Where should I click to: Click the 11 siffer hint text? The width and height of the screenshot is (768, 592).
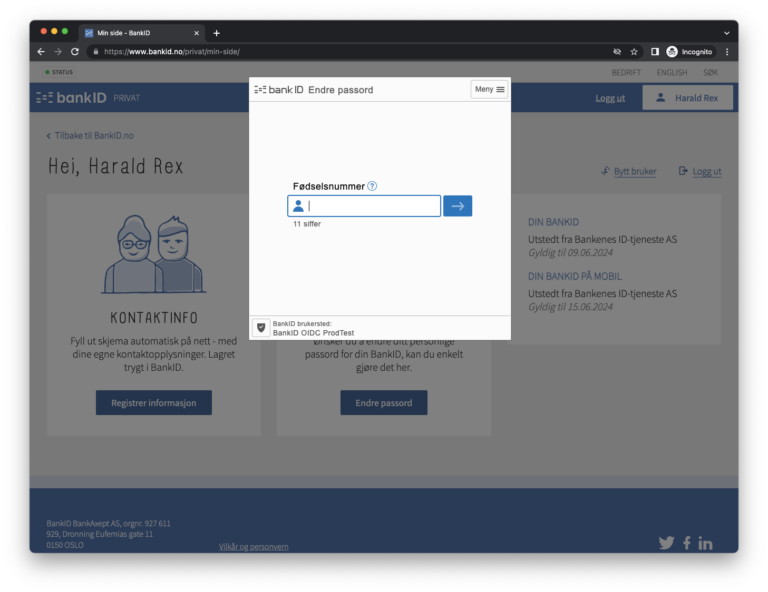(307, 224)
